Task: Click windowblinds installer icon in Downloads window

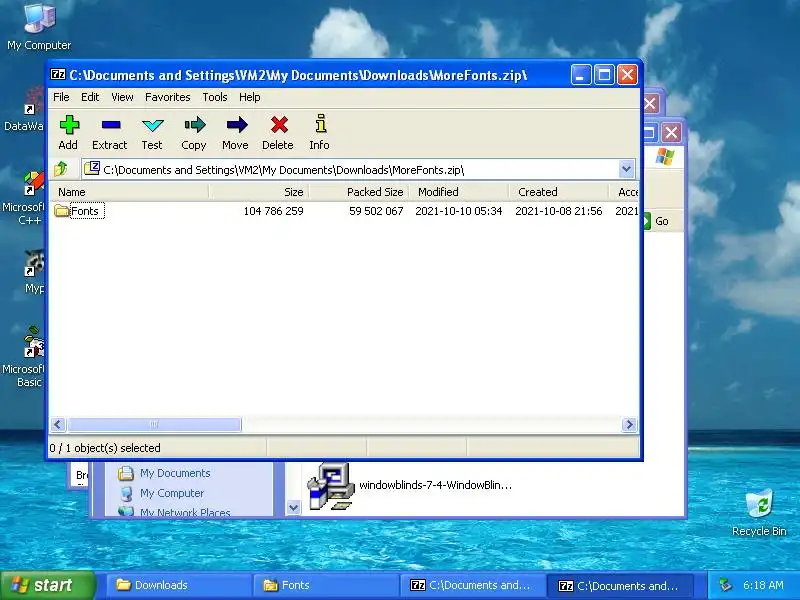Action: 330,487
